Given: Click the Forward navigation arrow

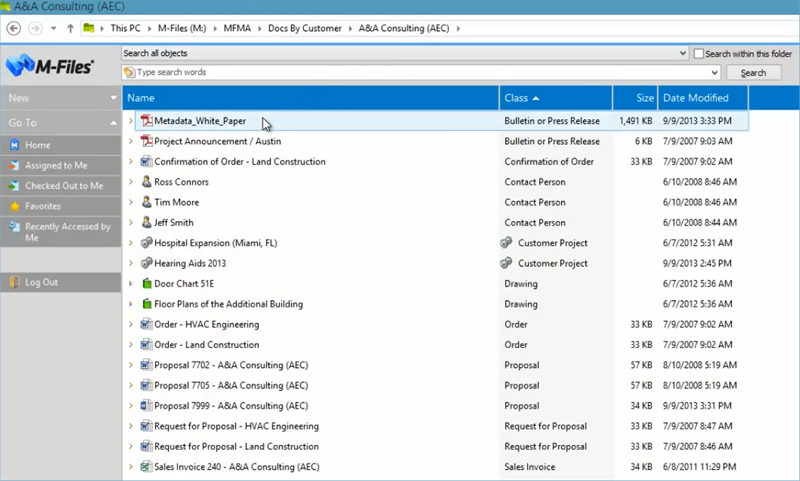Looking at the screenshot, I should (x=35, y=28).
